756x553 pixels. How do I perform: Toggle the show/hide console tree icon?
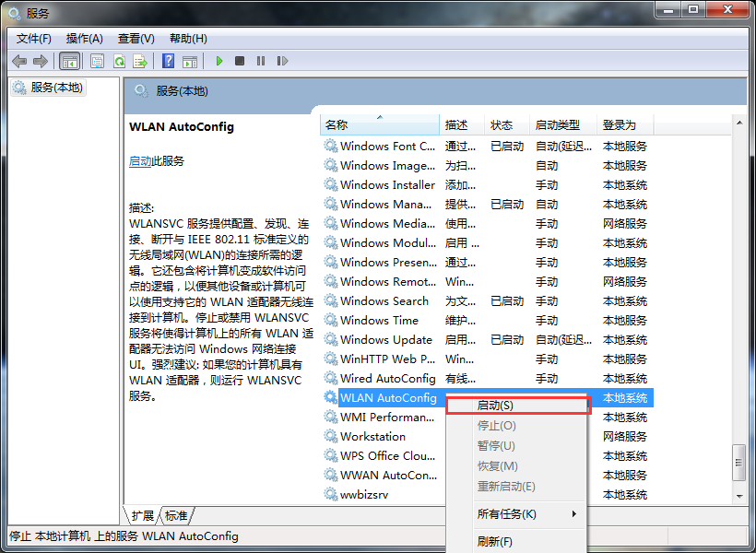[x=69, y=61]
